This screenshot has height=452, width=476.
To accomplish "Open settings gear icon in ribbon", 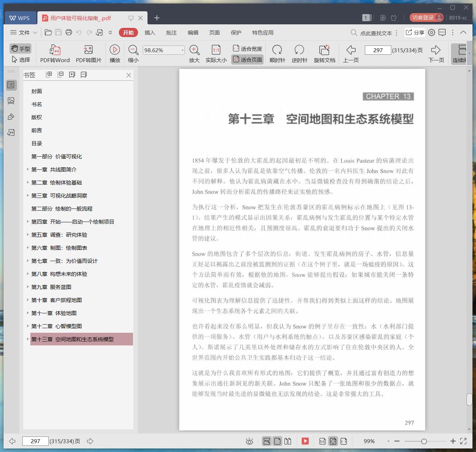I will [x=432, y=32].
